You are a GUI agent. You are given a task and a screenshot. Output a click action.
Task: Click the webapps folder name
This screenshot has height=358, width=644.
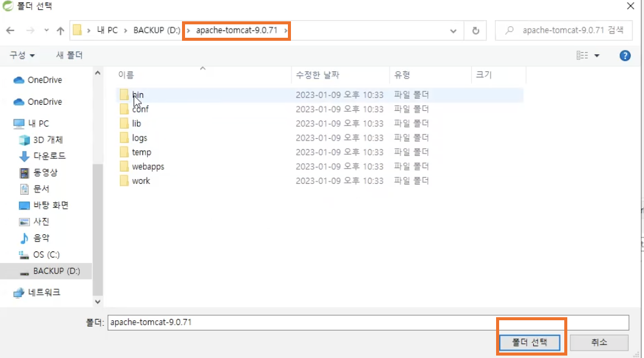pyautogui.click(x=148, y=166)
